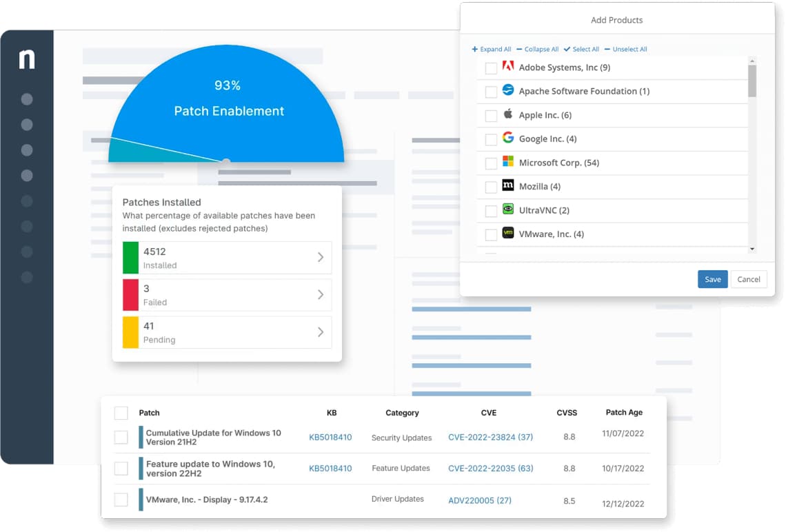Open the KB5018410 link for Feature update

(330, 469)
